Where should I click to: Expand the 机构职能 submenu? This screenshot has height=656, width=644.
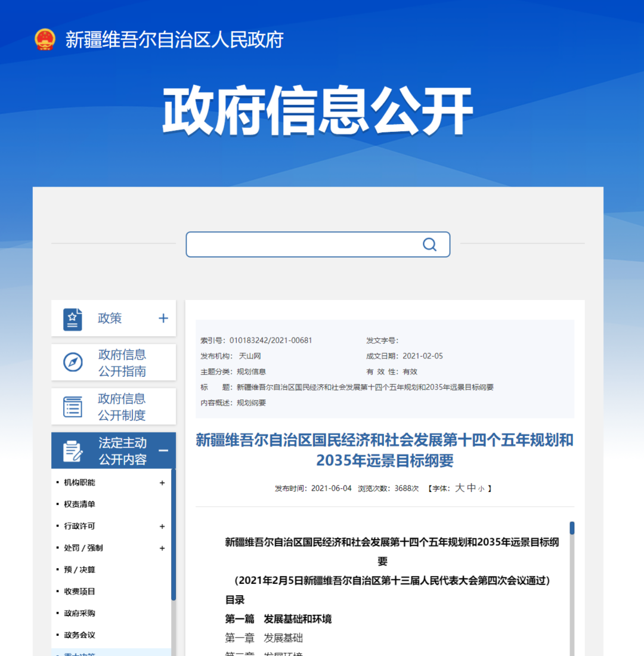pos(162,483)
